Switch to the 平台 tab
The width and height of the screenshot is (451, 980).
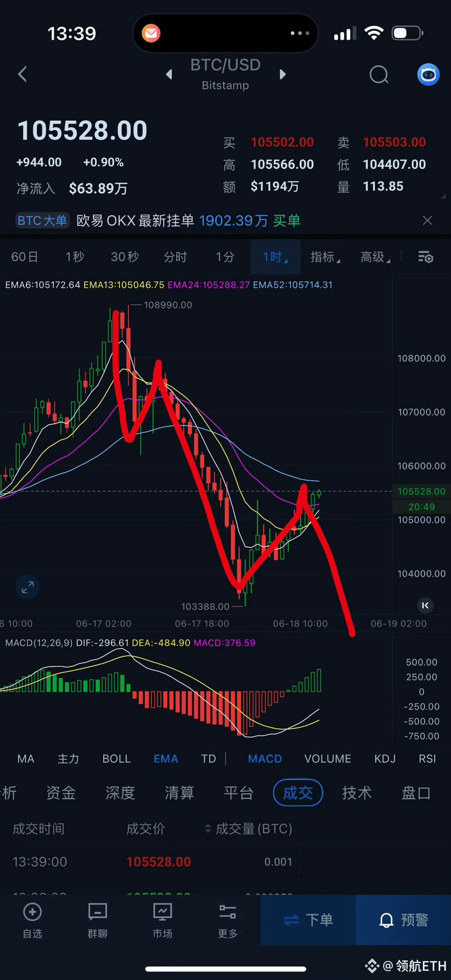click(239, 793)
